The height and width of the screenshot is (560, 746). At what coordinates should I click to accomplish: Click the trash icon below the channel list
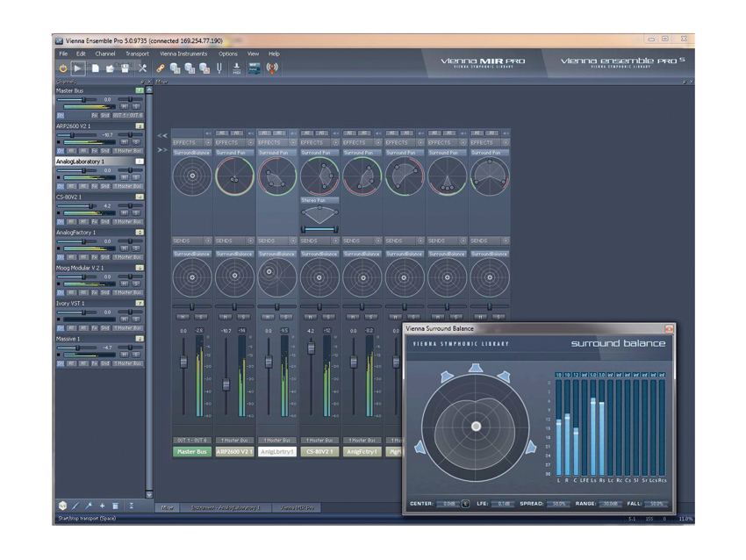[x=115, y=506]
